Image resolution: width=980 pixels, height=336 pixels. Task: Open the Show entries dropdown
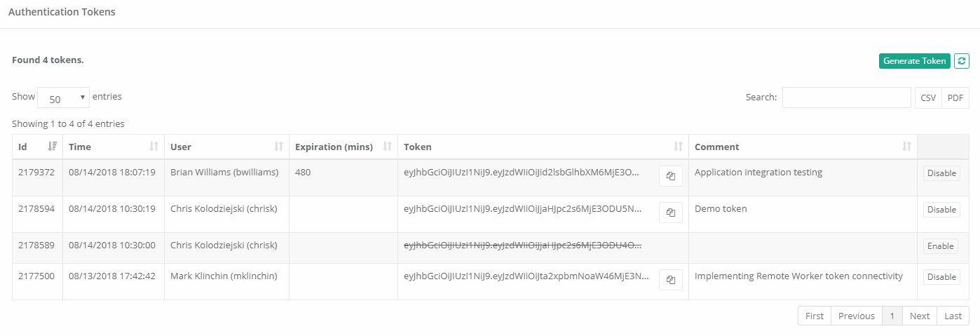[x=63, y=98]
